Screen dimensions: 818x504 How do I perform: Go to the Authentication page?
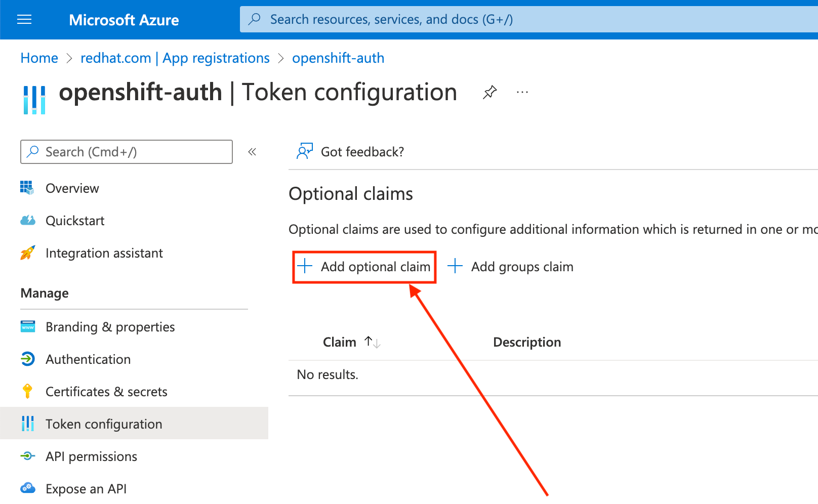point(88,359)
